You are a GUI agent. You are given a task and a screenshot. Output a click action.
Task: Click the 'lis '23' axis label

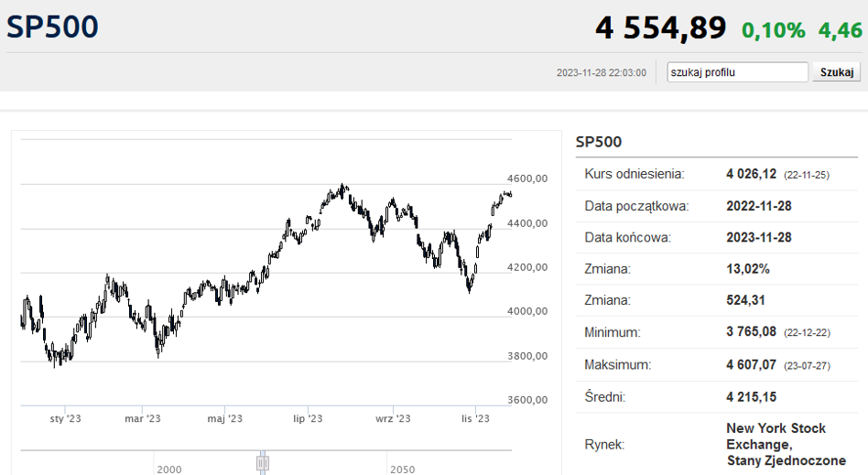coord(475,418)
